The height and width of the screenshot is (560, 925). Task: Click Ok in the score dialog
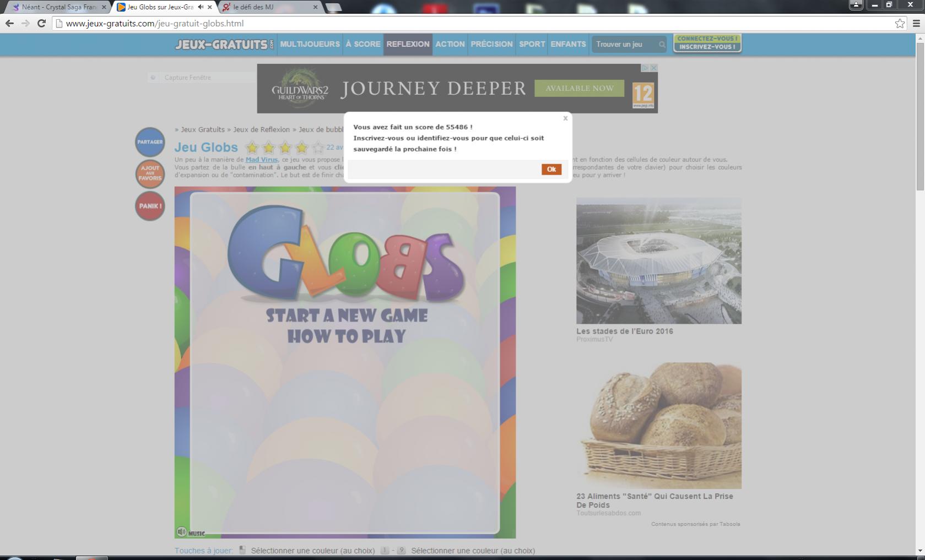[551, 170]
